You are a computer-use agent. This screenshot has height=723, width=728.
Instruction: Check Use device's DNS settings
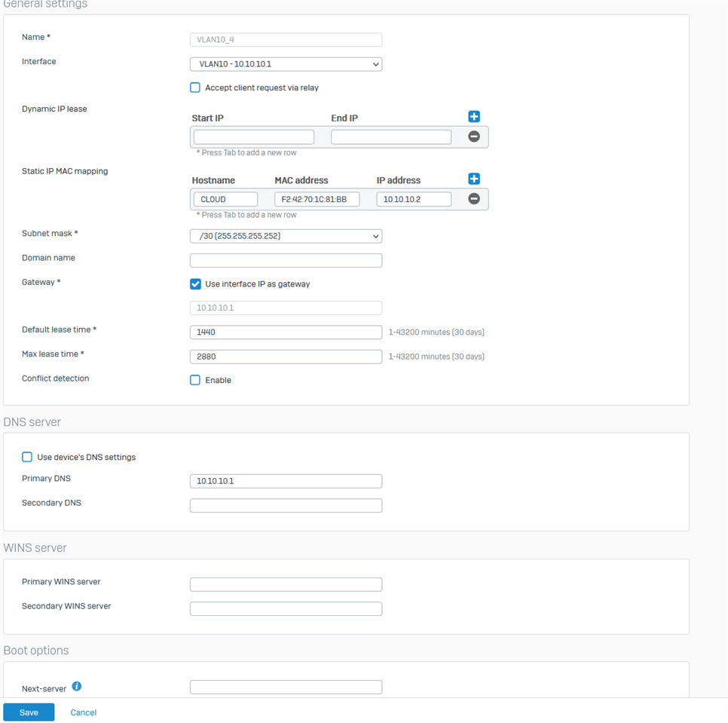[27, 457]
